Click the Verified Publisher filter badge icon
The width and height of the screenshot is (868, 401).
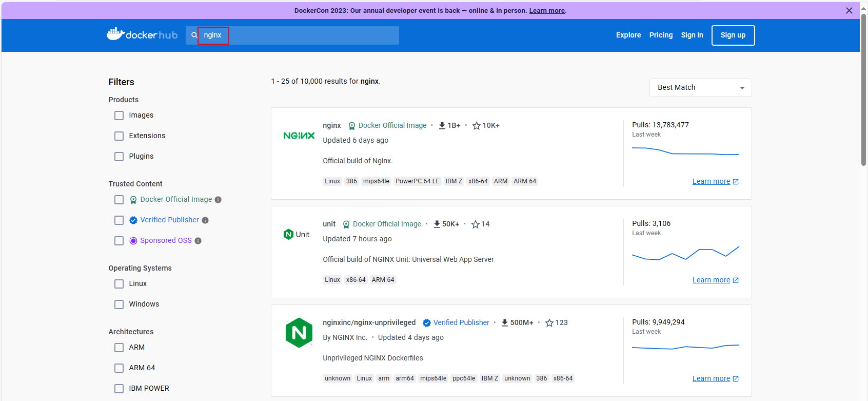coord(133,220)
